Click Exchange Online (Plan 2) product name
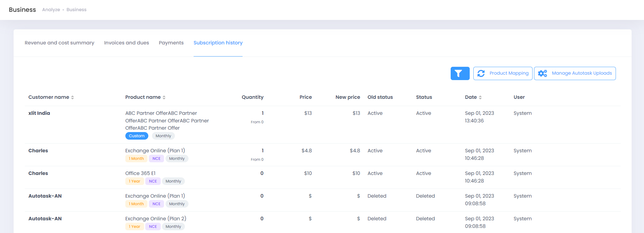Image resolution: width=644 pixels, height=233 pixels. 156,218
